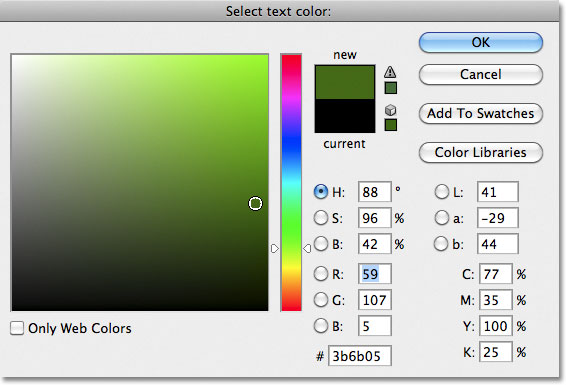Click the web-safe color cube icon
Image resolution: width=566 pixels, height=385 pixels.
tap(390, 110)
